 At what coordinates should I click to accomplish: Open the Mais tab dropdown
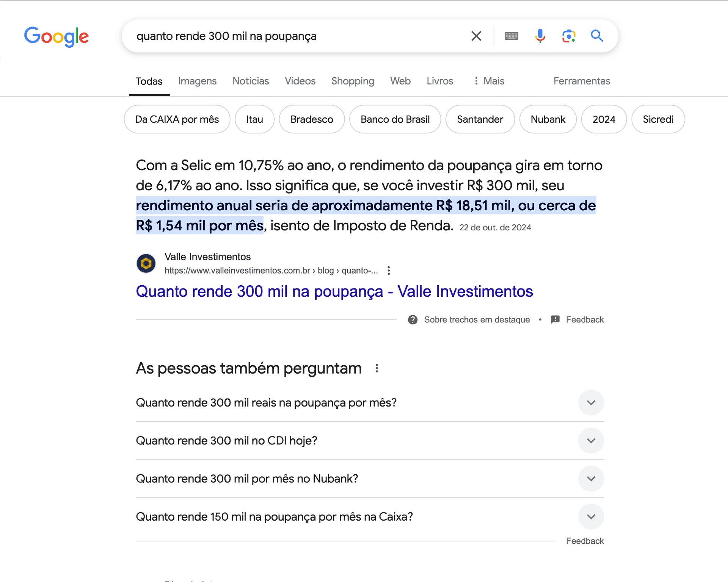click(490, 81)
